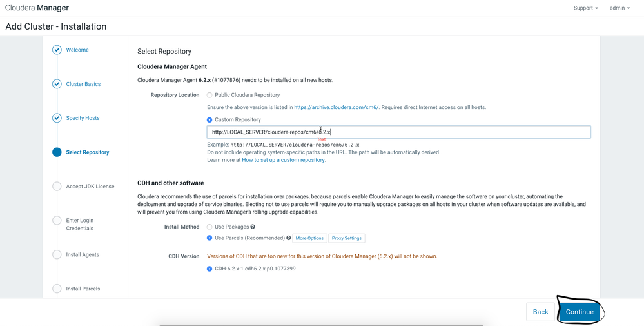Click the Select Repository step circle
The image size is (644, 326).
tap(57, 152)
